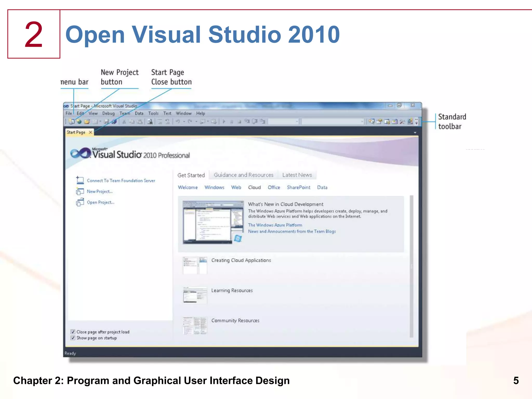
Task: Toggle Close page after project load checkbox
Action: click(x=73, y=332)
